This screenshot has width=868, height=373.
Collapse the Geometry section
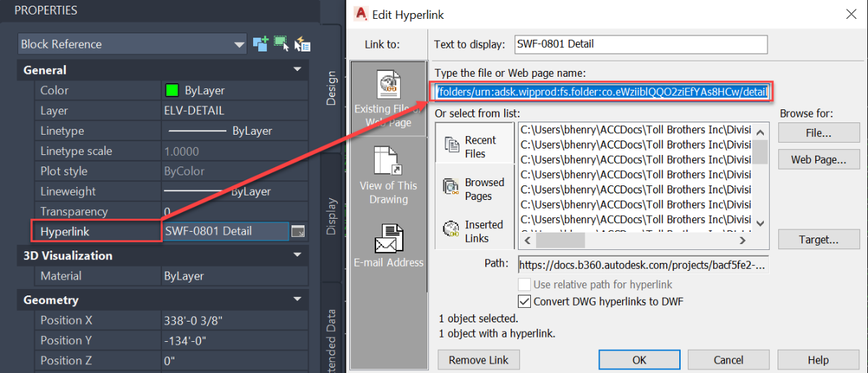(x=297, y=300)
